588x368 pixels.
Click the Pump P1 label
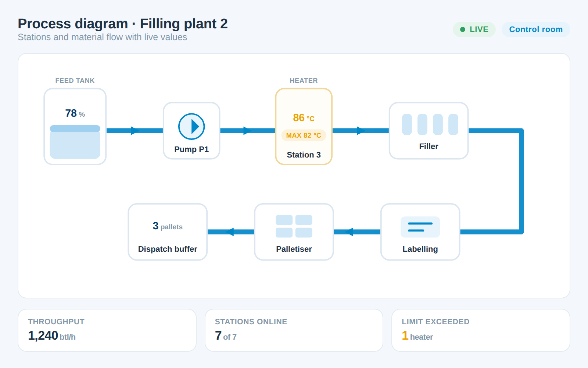pos(191,149)
